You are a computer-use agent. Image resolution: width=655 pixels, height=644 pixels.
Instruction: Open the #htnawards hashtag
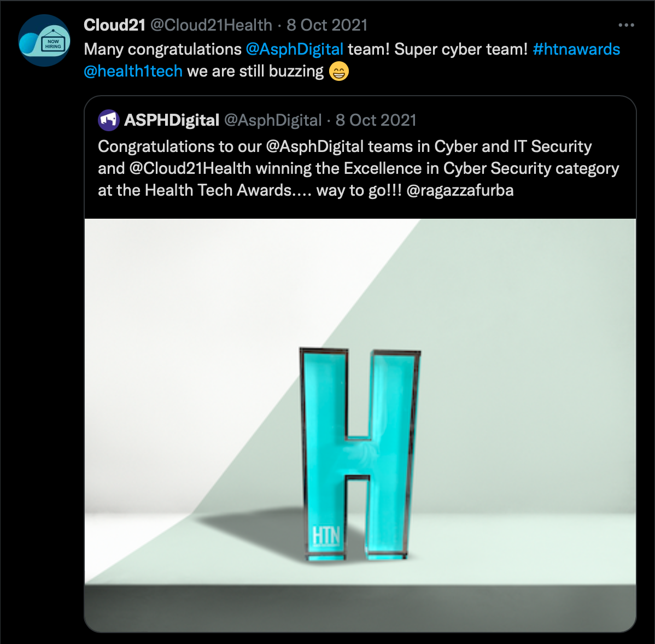point(576,49)
